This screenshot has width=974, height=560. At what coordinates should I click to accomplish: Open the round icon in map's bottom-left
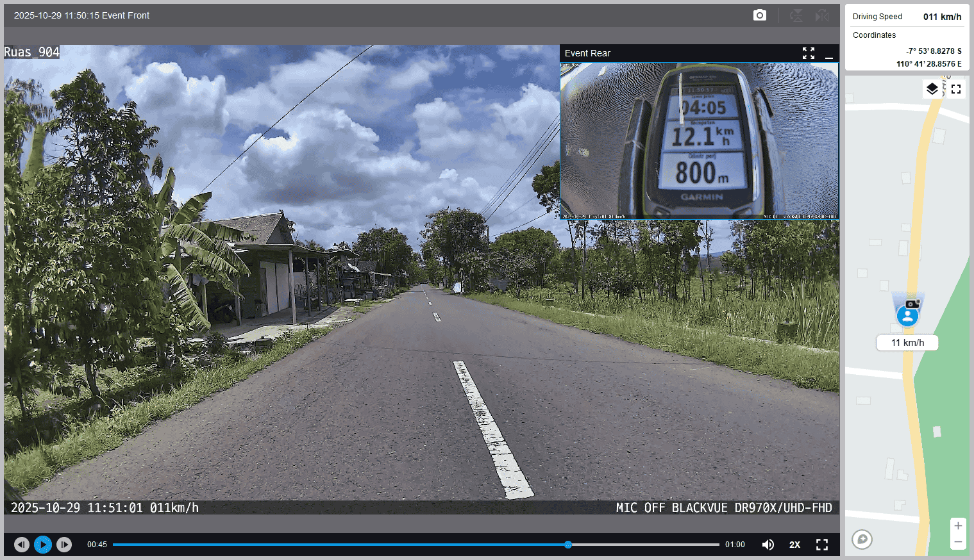click(x=862, y=539)
